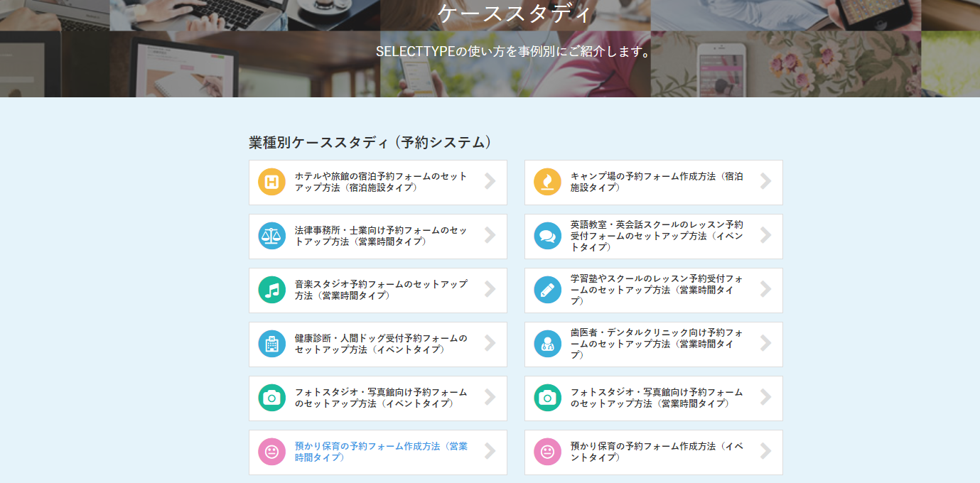Click the medical bag icon for health checkups
The width and height of the screenshot is (980, 483).
tap(271, 344)
